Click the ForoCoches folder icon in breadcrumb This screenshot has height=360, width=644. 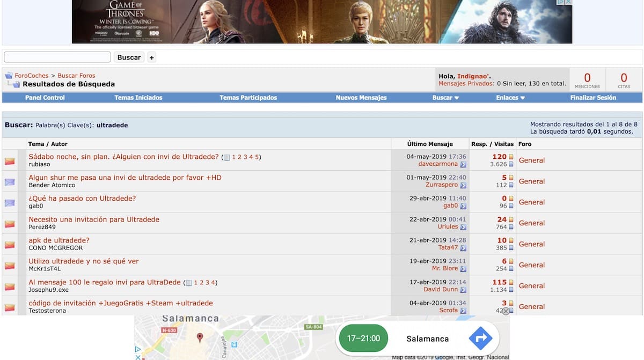(x=9, y=76)
